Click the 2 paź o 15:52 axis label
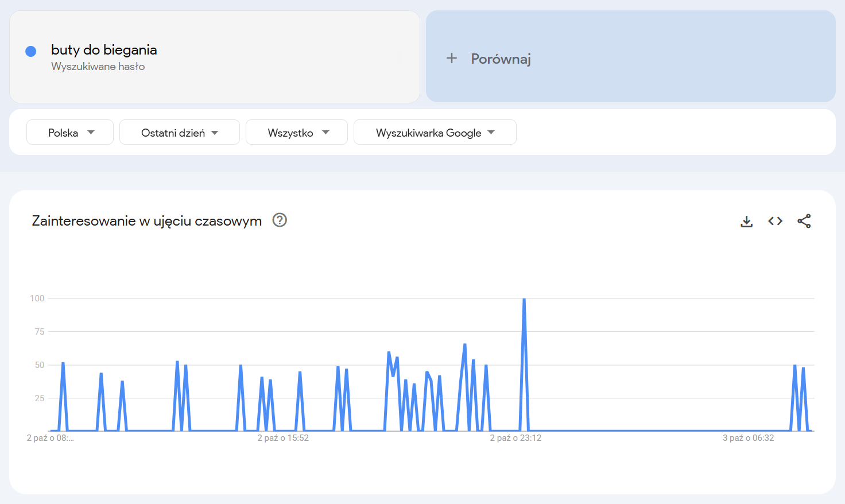The image size is (845, 504). (x=283, y=438)
